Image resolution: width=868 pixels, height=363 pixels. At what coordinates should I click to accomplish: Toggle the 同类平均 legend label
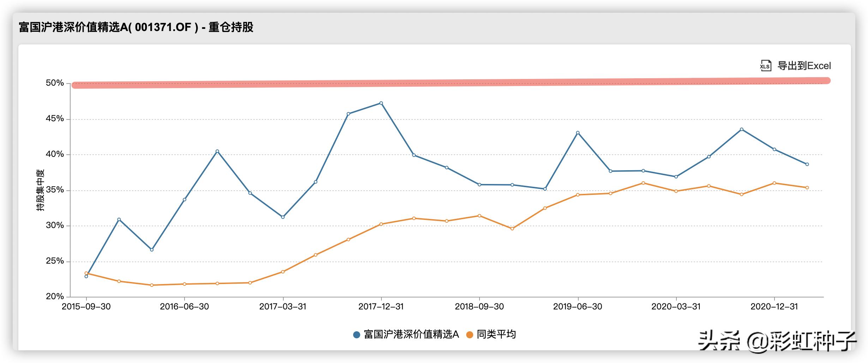(496, 334)
